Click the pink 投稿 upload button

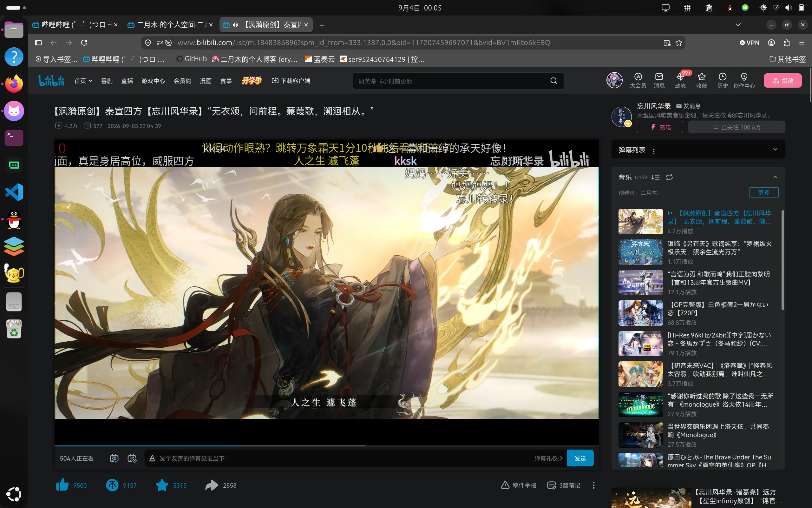point(783,81)
